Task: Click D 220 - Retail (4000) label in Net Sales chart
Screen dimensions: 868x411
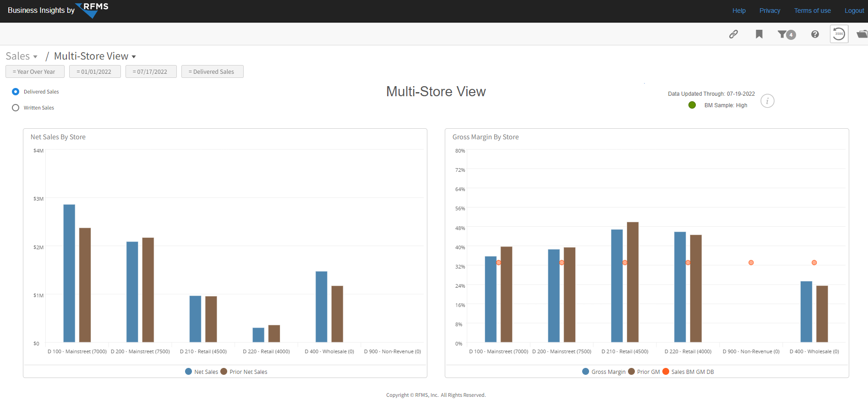Action: tap(266, 351)
